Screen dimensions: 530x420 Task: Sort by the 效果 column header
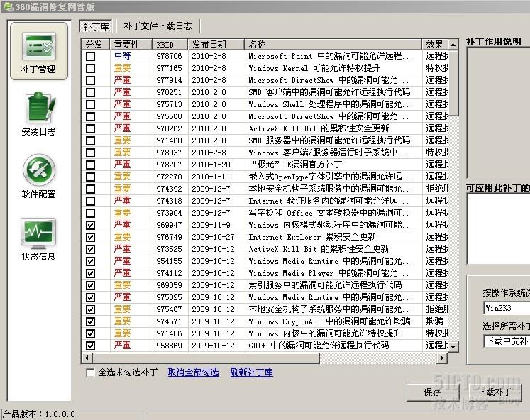click(435, 44)
